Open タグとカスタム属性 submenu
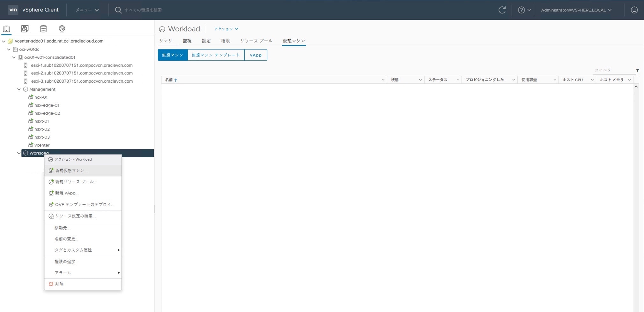644x312 pixels. click(x=83, y=250)
